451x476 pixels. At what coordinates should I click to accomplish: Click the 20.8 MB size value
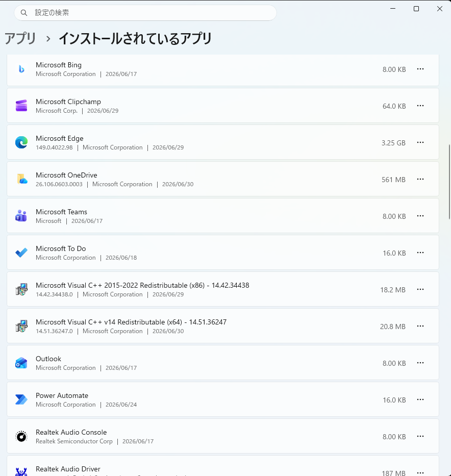[x=393, y=327]
